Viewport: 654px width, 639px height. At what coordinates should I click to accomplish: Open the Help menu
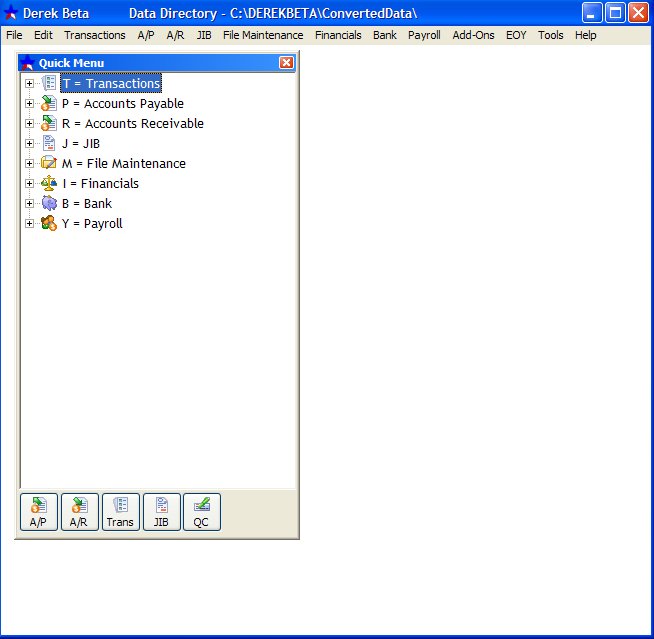(586, 35)
